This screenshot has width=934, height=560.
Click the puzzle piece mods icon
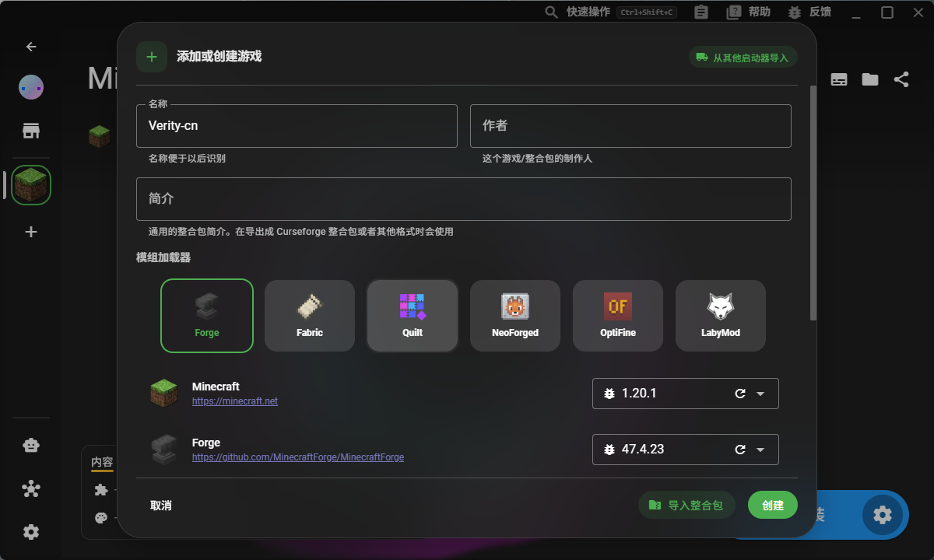click(101, 490)
